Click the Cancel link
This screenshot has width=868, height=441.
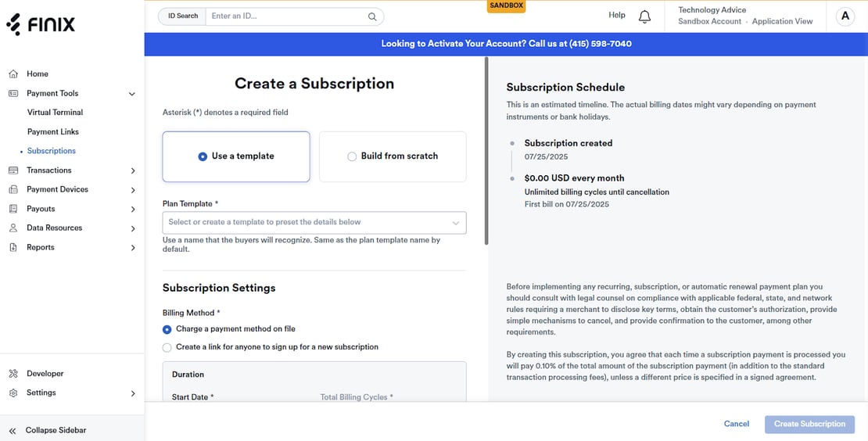(737, 424)
